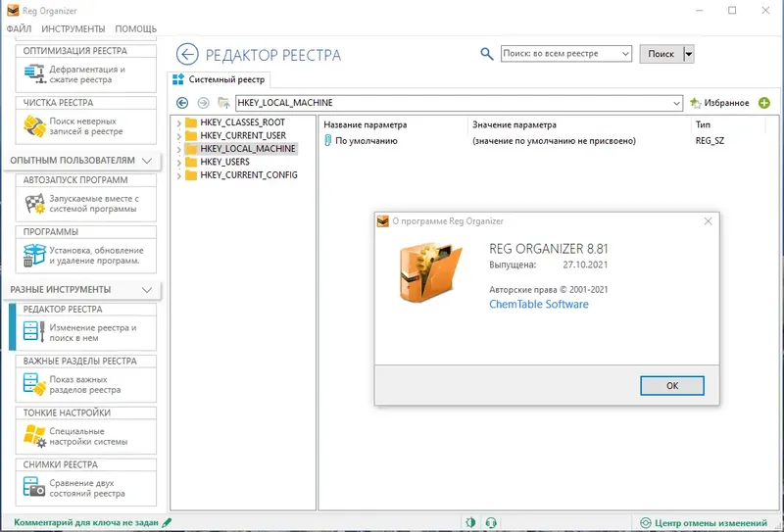Click the headset support icon in status bar
784x532 pixels.
491,522
